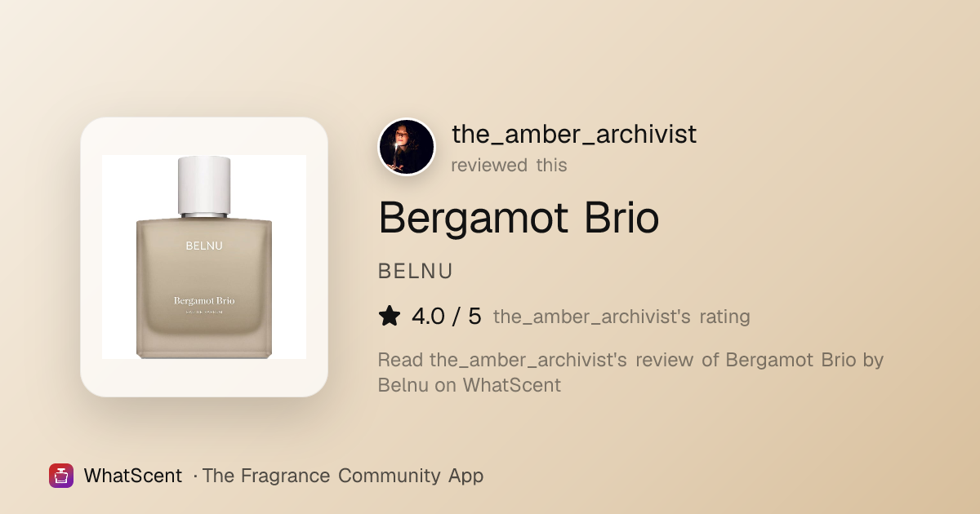
Task: Click the "reviewed this" caption
Action: 509,165
